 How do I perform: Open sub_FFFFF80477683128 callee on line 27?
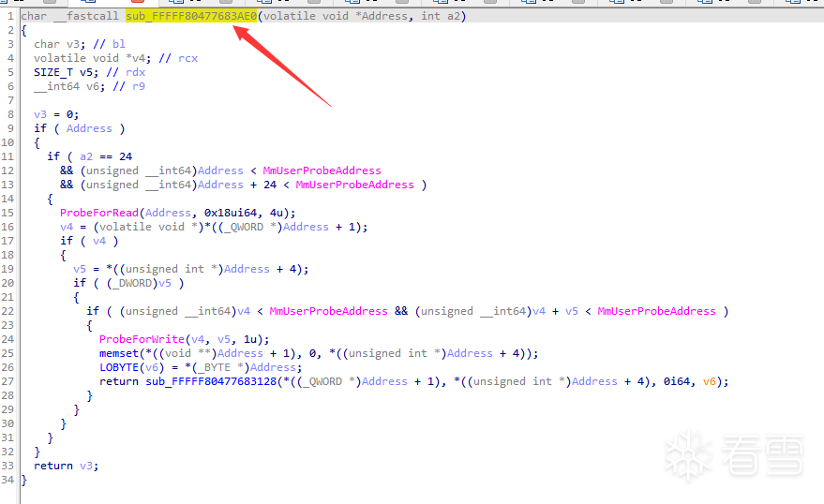[211, 381]
